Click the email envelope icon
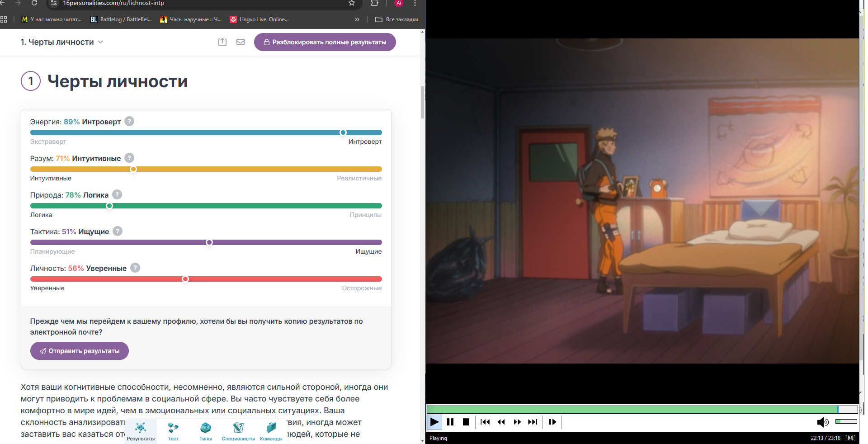The width and height of the screenshot is (868, 444). pyautogui.click(x=241, y=42)
